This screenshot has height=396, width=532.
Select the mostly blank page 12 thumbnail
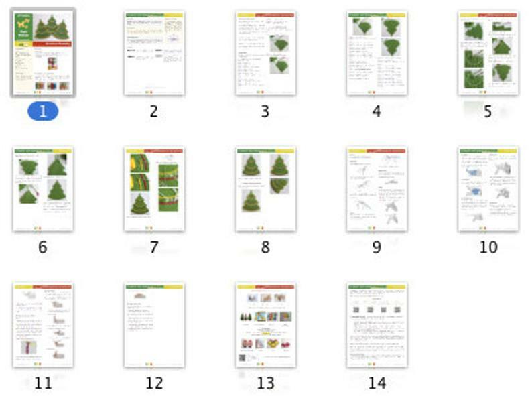(x=153, y=324)
